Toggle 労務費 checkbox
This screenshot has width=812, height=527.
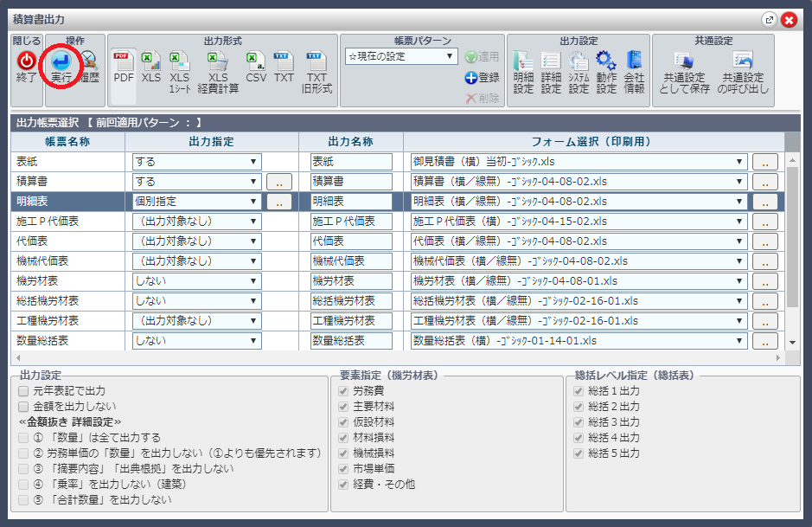pos(343,390)
